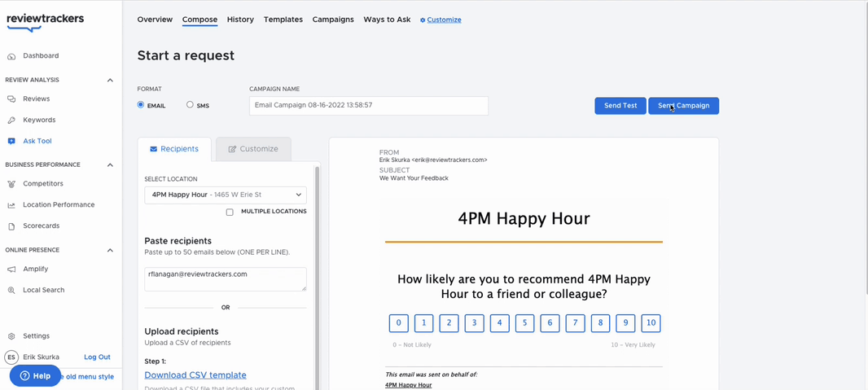Click the Reviews chat bubbles icon
868x390 pixels.
11,99
